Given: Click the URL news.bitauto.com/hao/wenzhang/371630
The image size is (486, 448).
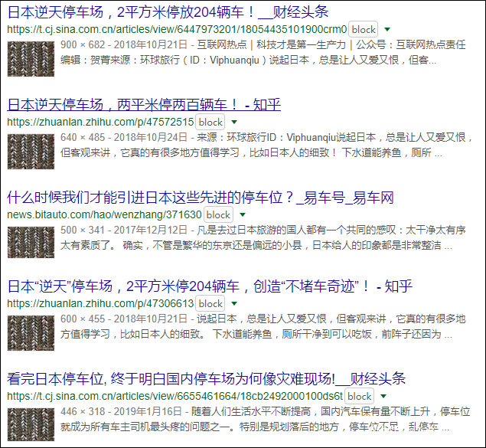Looking at the screenshot, I should [104, 215].
